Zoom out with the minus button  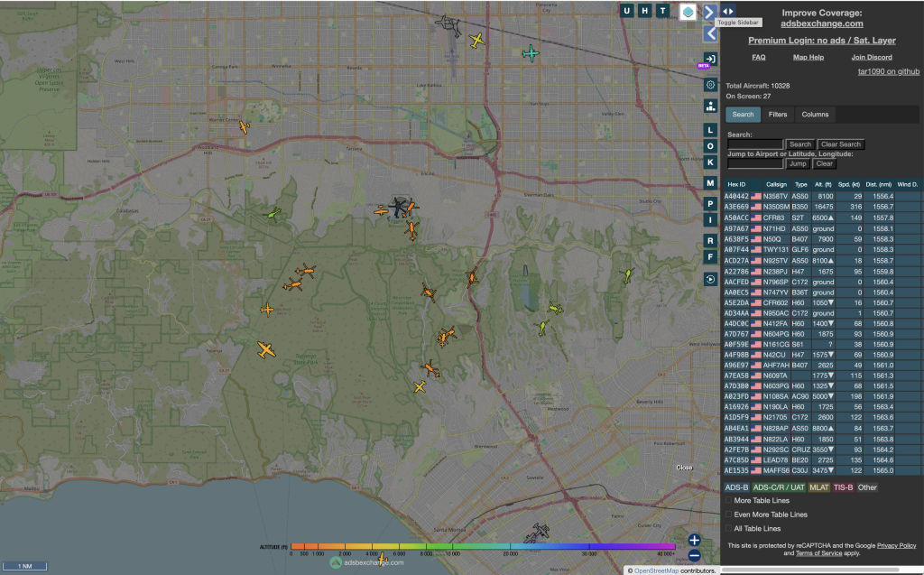click(694, 555)
